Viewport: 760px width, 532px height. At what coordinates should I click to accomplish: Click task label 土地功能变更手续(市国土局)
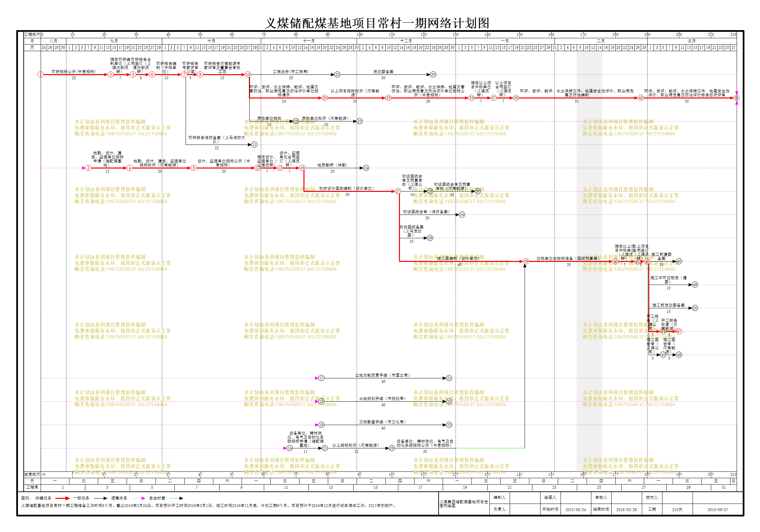pyautogui.click(x=383, y=375)
